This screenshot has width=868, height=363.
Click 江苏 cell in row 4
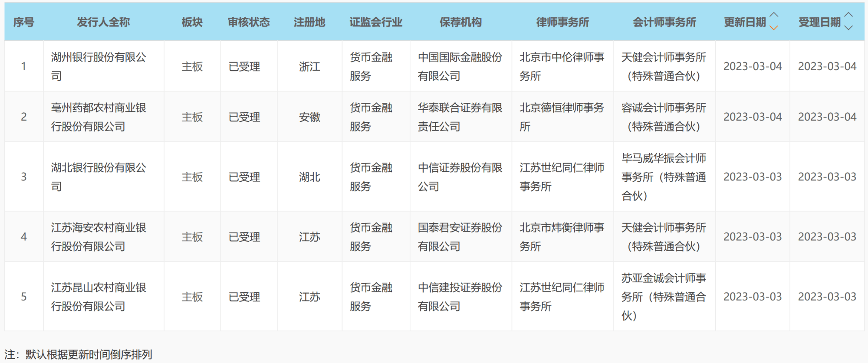coord(309,237)
